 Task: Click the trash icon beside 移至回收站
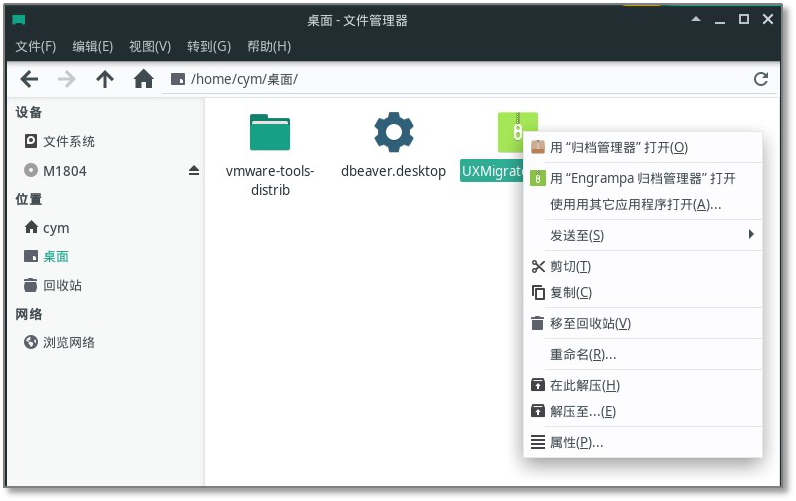pos(538,323)
